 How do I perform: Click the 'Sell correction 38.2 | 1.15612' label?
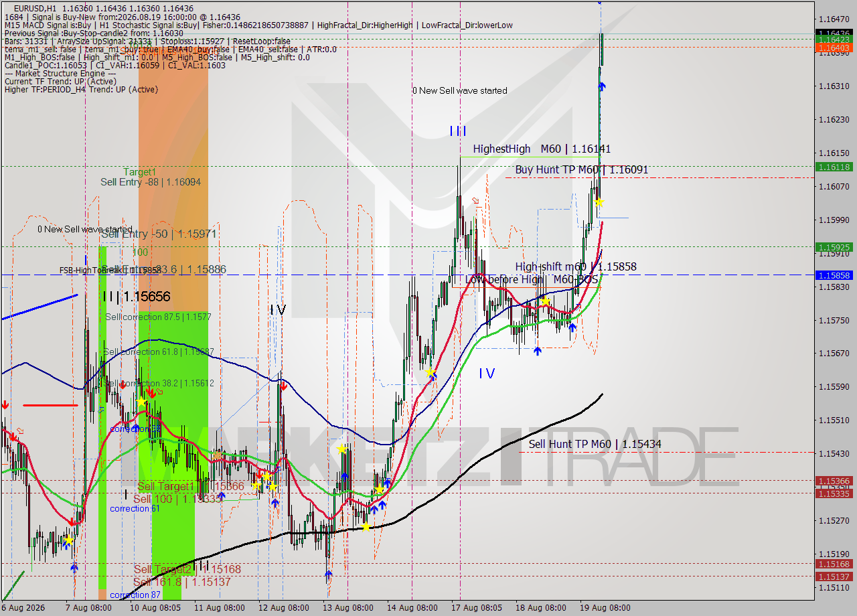(x=159, y=383)
